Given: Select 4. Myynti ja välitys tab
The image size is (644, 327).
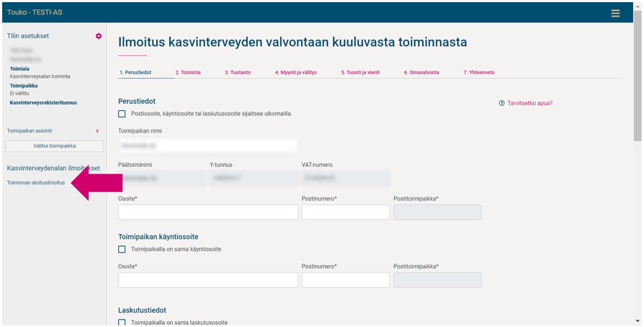Looking at the screenshot, I should 295,72.
